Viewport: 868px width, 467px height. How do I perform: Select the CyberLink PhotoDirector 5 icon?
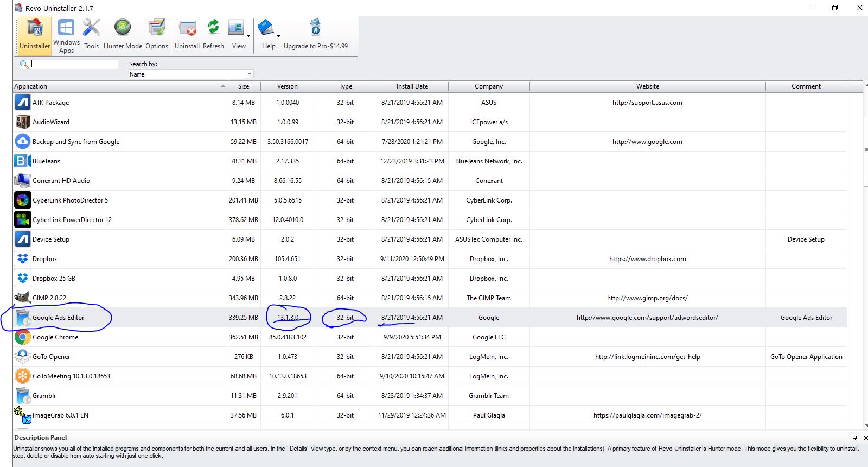22,200
